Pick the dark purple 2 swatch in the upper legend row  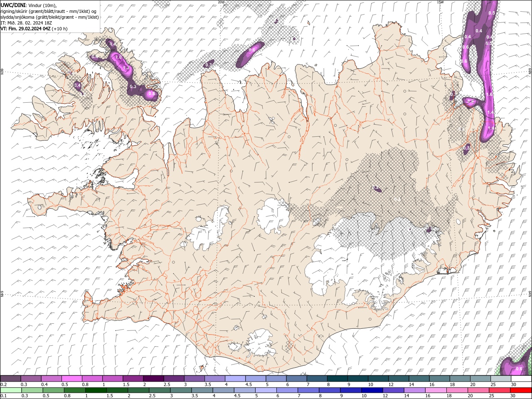coord(153,379)
